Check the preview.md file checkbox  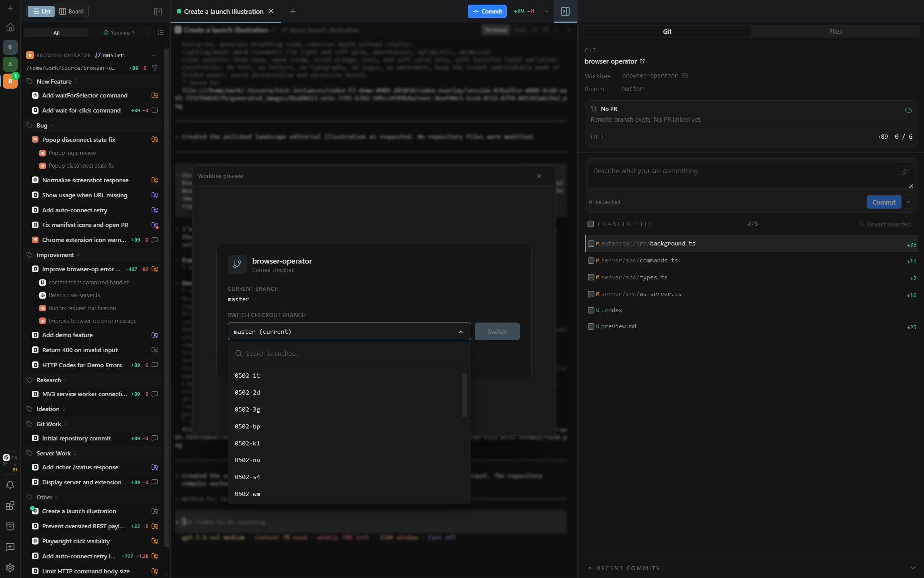click(x=591, y=326)
